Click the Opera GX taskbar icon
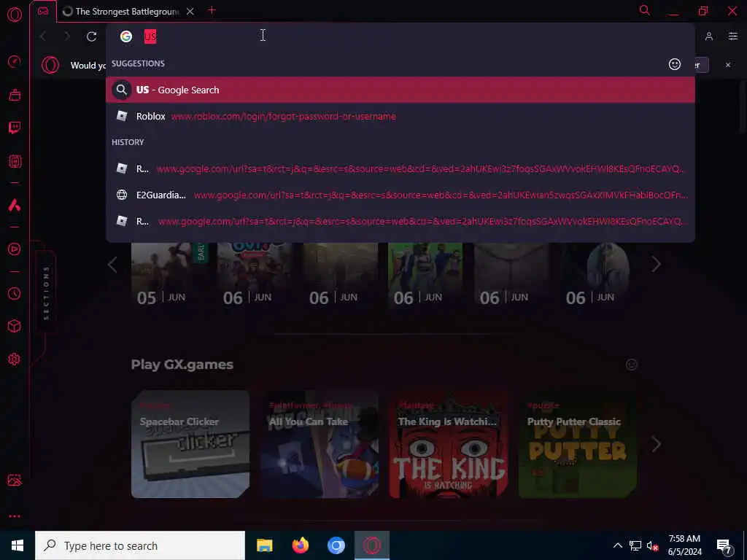Screen dimensions: 747x560 [x=372, y=545]
